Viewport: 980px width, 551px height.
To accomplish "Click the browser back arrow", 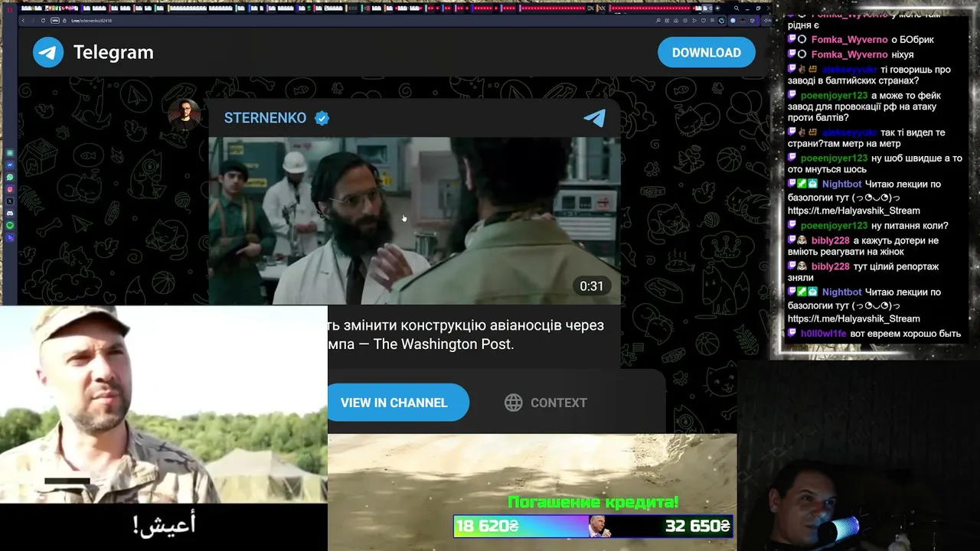I will coord(24,21).
